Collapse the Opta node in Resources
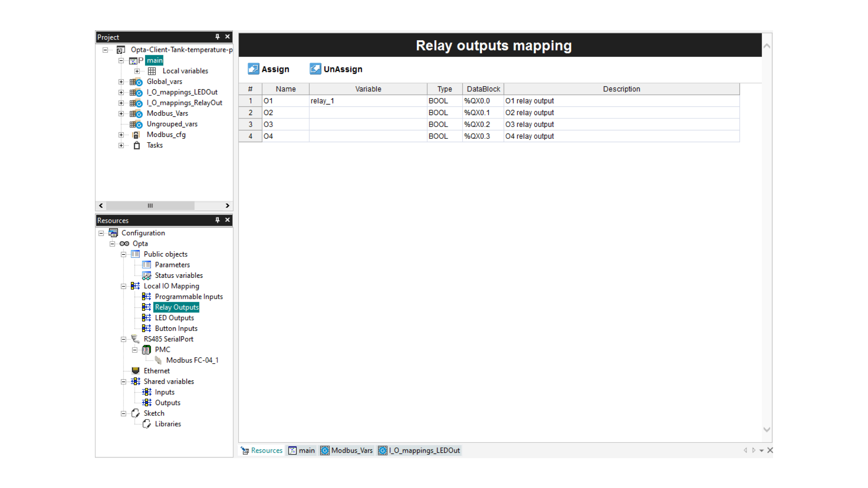Image resolution: width=868 pixels, height=488 pixels. click(x=112, y=244)
